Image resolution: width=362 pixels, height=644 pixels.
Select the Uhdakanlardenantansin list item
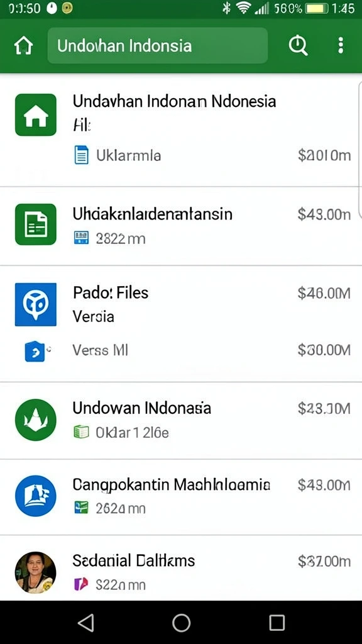[x=181, y=226]
